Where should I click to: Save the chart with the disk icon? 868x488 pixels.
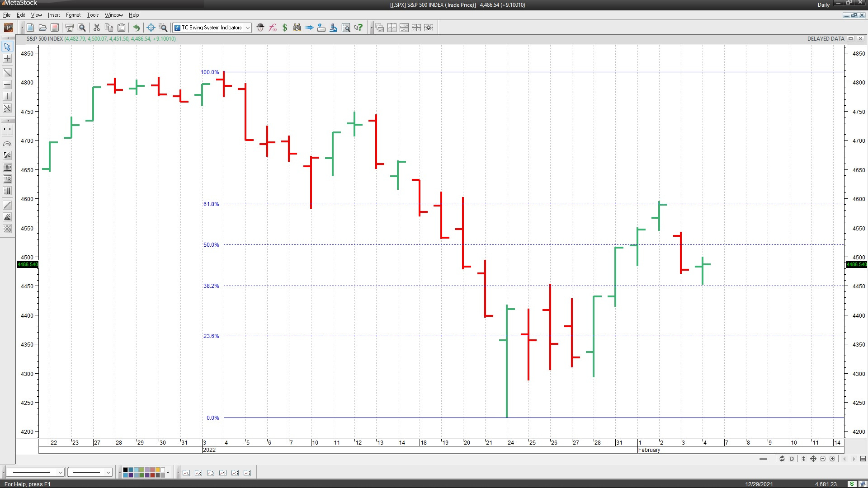(x=55, y=28)
